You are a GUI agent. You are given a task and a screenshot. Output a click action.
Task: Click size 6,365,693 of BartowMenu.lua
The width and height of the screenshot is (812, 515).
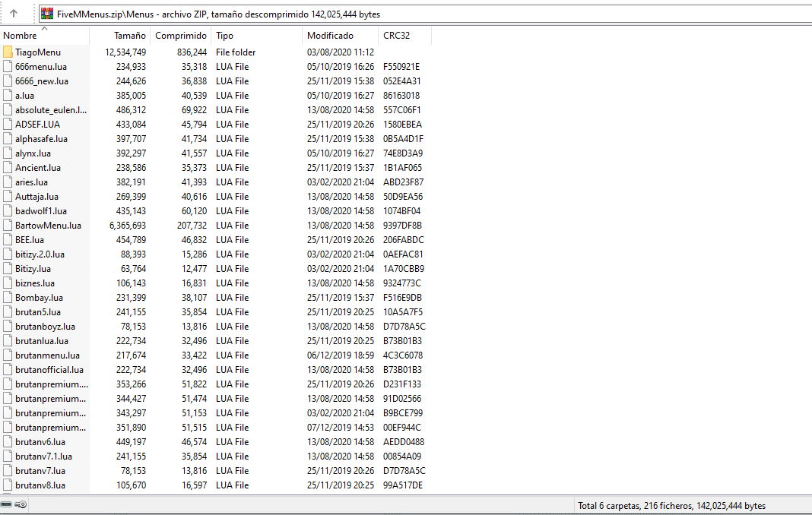[x=128, y=226]
